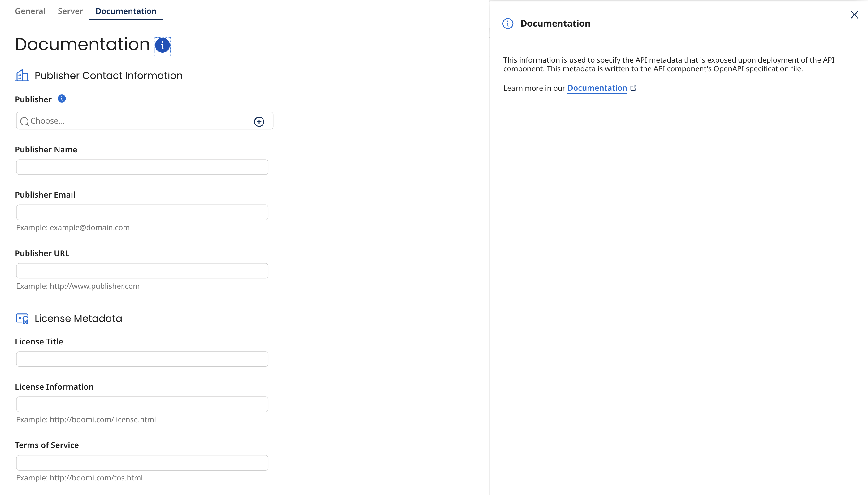Switch to the Server tab
The height and width of the screenshot is (495, 868).
70,11
